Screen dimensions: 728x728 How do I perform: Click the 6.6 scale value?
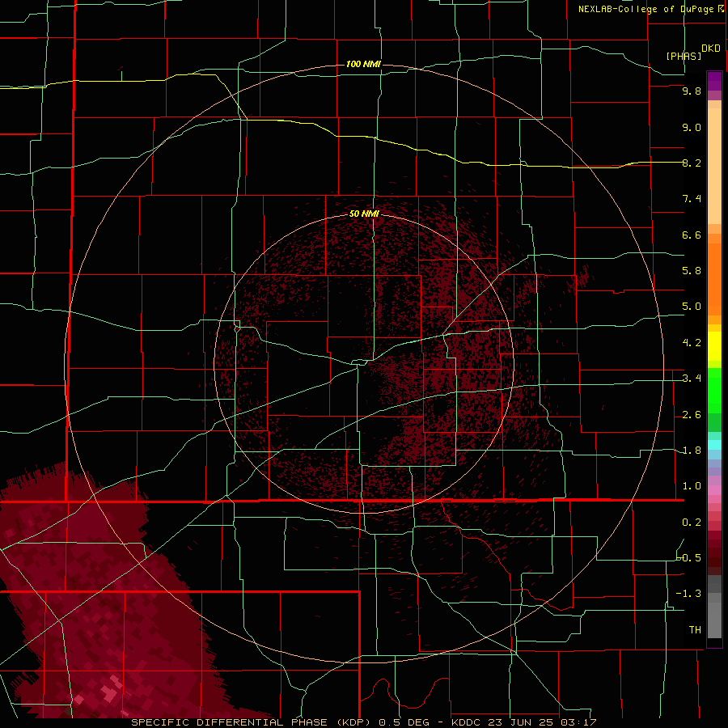692,235
